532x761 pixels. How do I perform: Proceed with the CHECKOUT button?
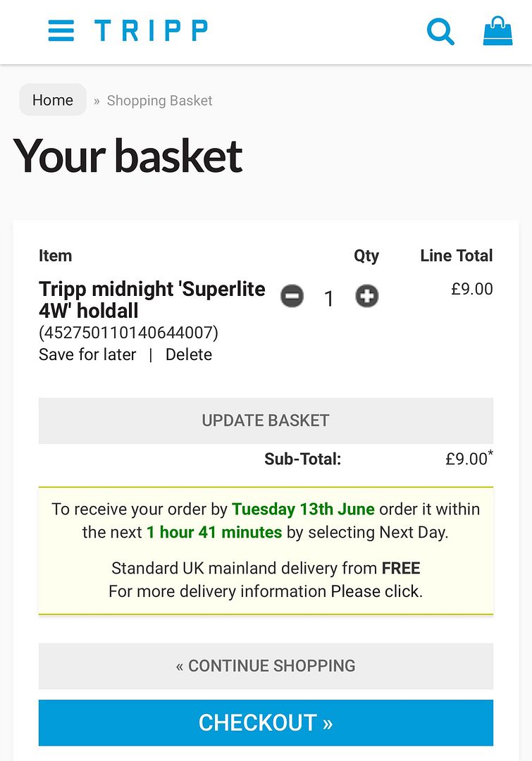pyautogui.click(x=266, y=723)
